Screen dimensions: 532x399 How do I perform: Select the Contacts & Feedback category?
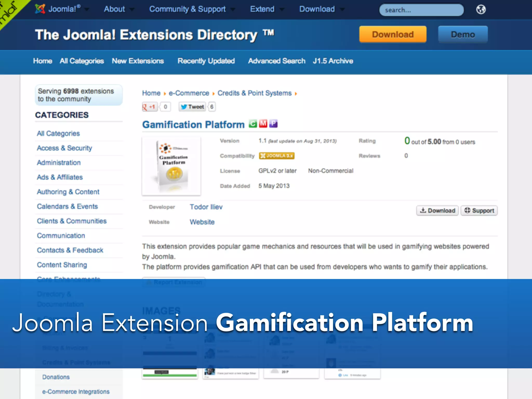tap(70, 250)
